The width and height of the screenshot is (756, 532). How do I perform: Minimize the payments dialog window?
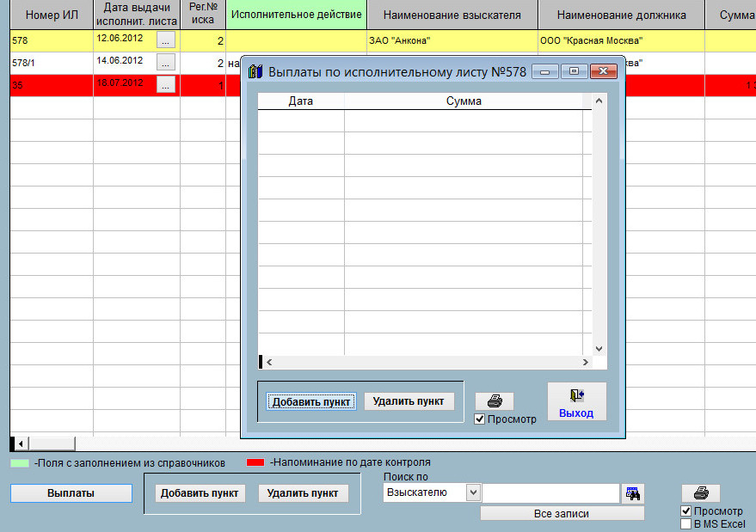click(544, 71)
